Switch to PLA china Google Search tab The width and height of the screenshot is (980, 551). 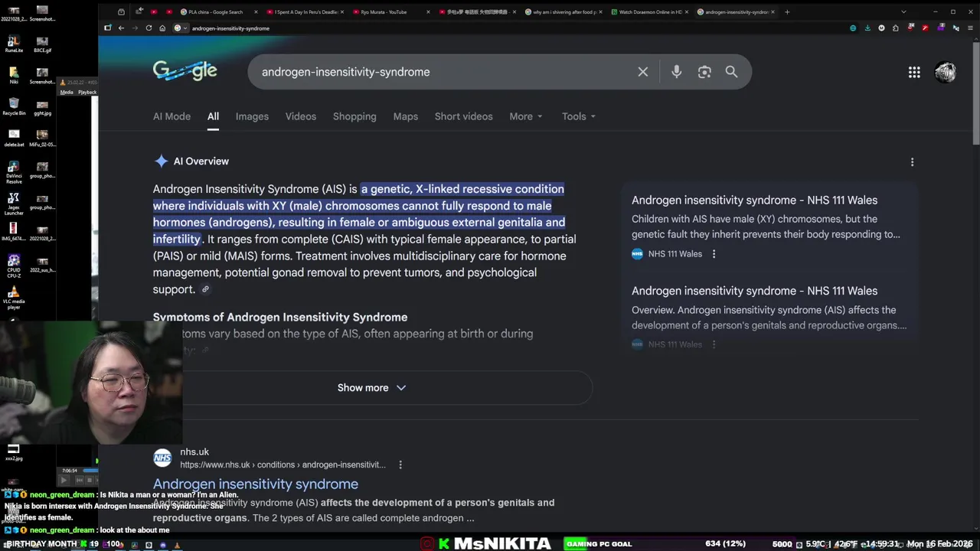point(216,11)
